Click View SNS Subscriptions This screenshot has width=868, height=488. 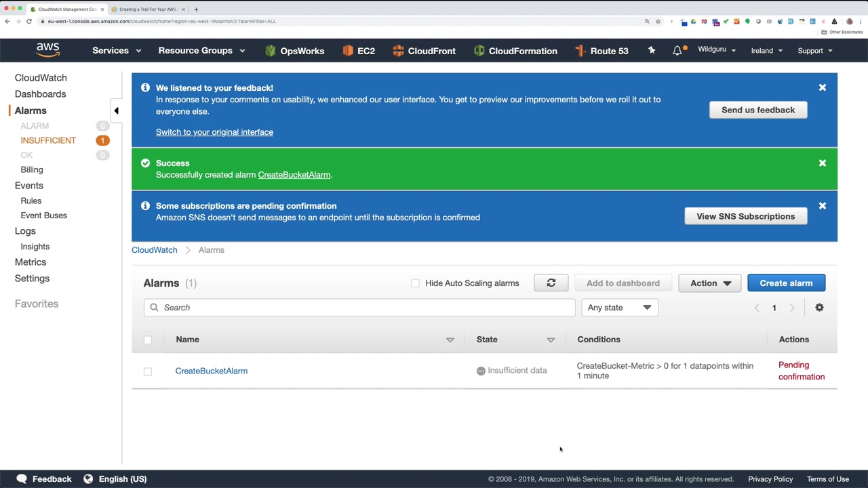(746, 216)
